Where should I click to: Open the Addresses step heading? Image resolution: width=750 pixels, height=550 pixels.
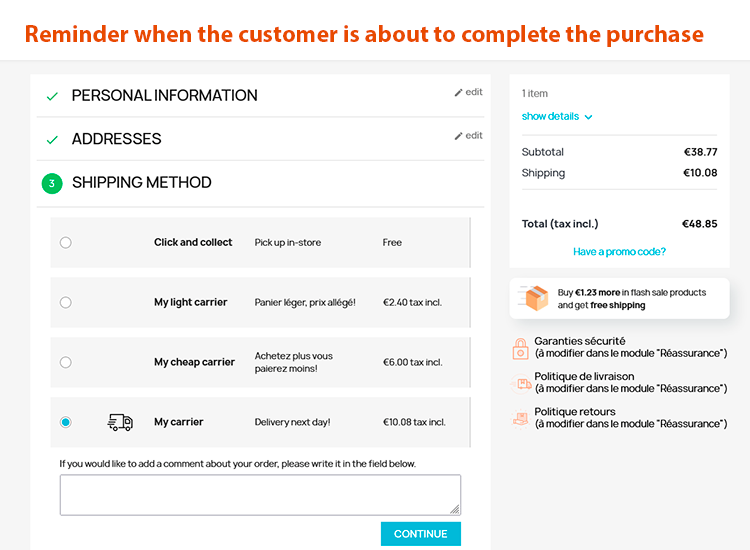pyautogui.click(x=116, y=139)
